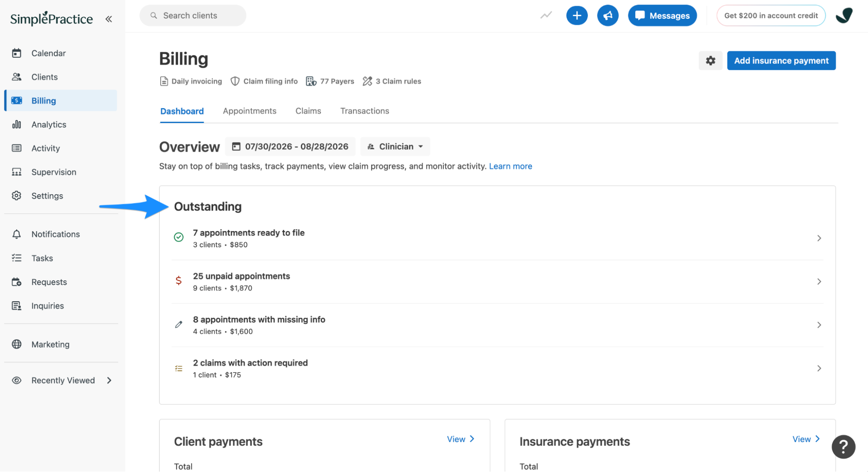Select Analytics in the sidebar menu
The height and width of the screenshot is (472, 868).
pos(61,124)
